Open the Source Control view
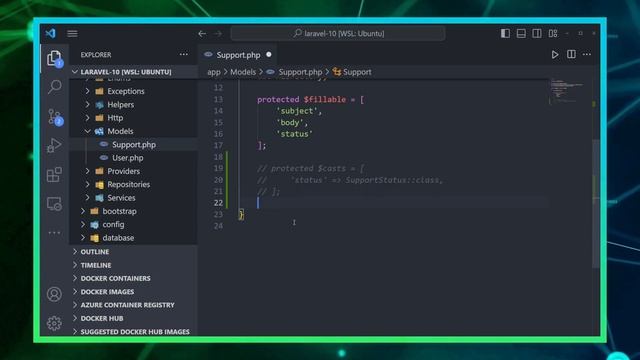 (x=55, y=117)
